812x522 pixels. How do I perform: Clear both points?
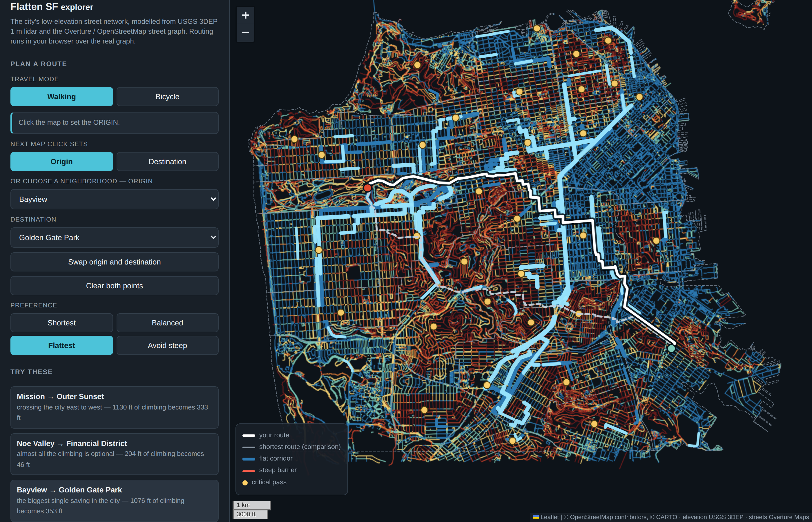(115, 286)
